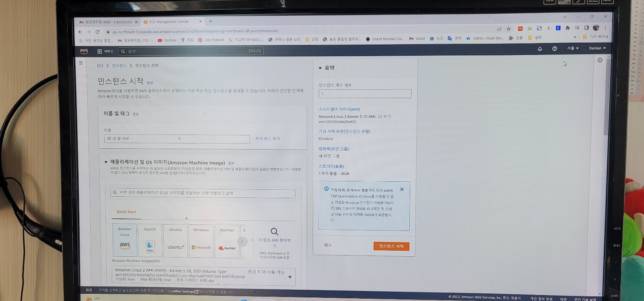Open the region selector 서울 dropdown
The image size is (644, 301).
573,48
